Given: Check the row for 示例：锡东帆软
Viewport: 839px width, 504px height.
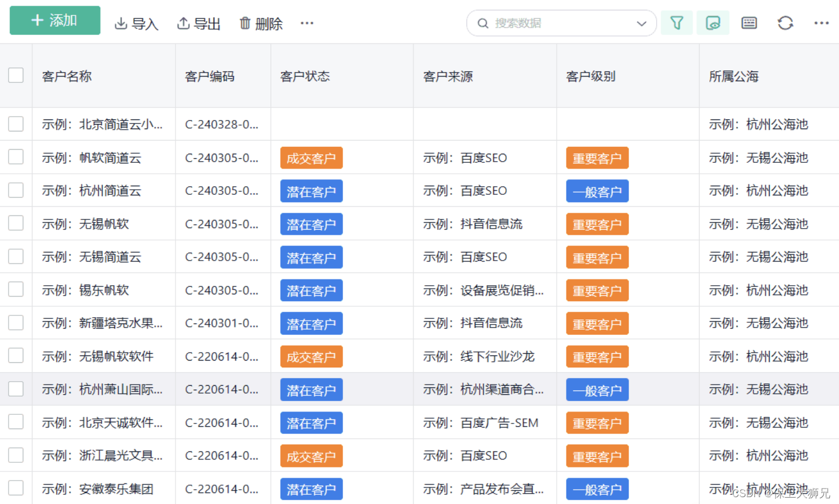Looking at the screenshot, I should [16, 290].
